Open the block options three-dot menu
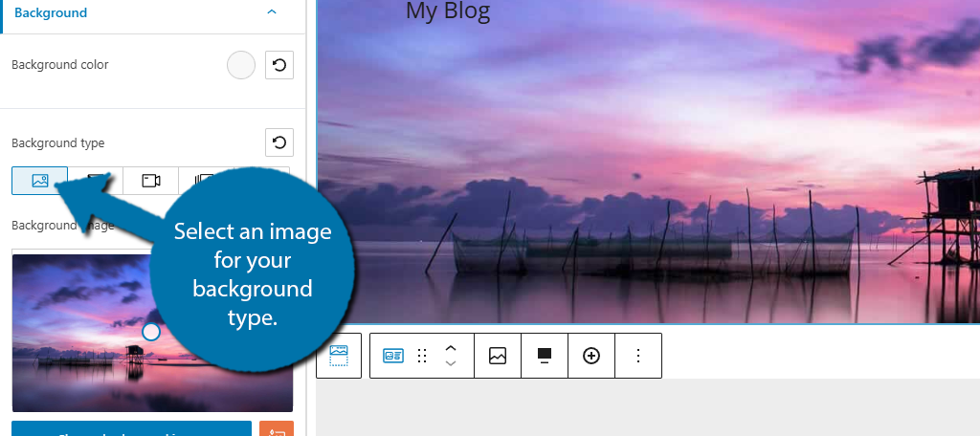The height and width of the screenshot is (436, 980). tap(638, 356)
